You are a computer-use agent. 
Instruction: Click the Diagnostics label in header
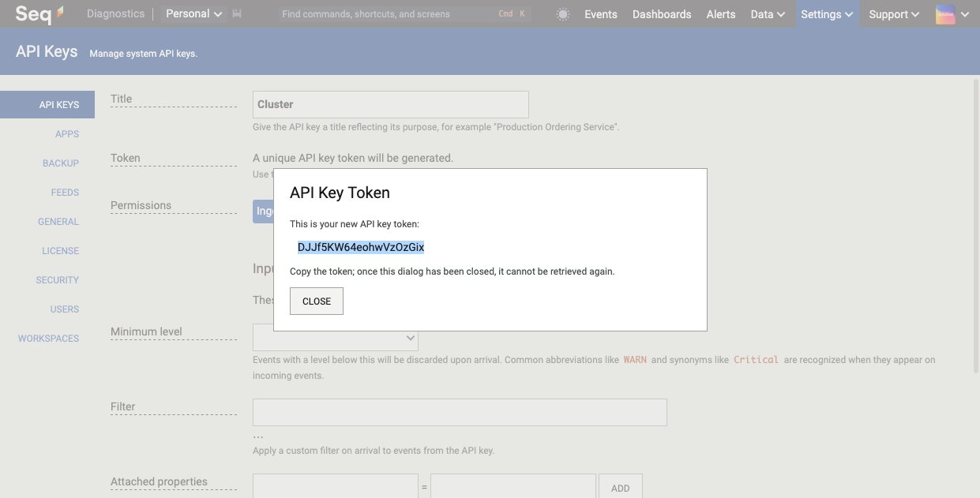(x=116, y=14)
